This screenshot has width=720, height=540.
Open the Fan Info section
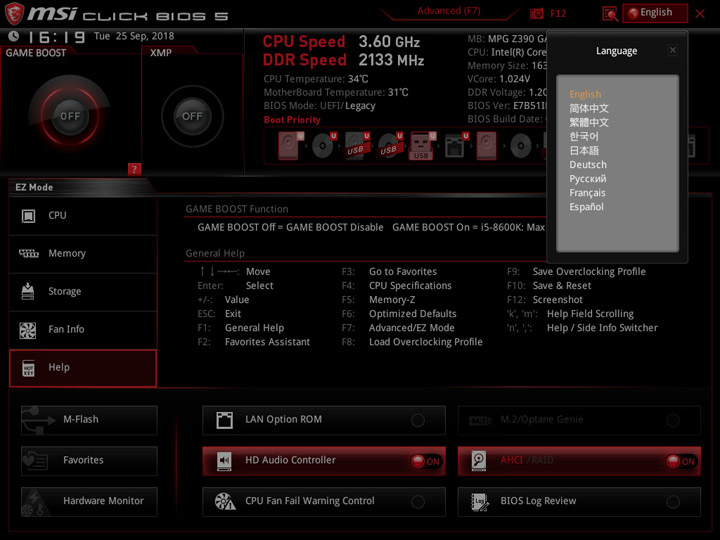pos(83,330)
